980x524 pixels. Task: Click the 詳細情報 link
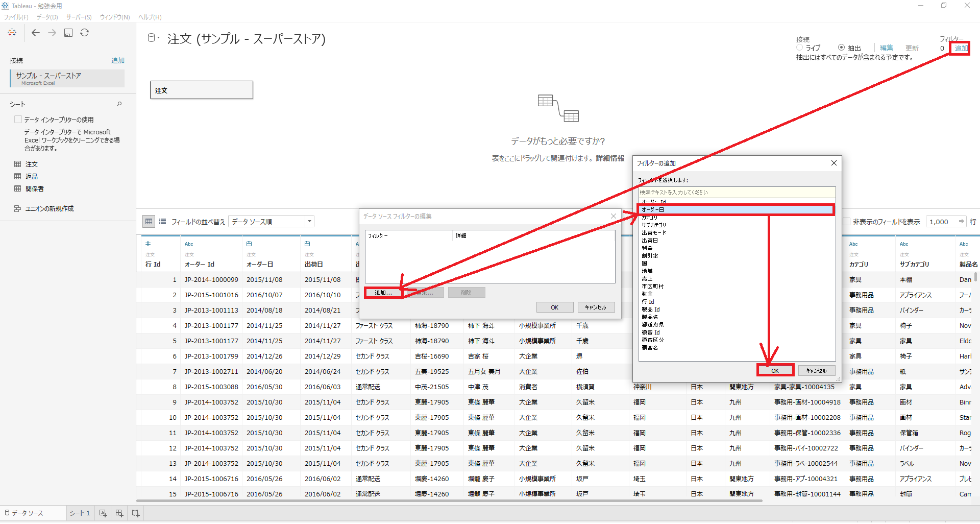click(610, 158)
